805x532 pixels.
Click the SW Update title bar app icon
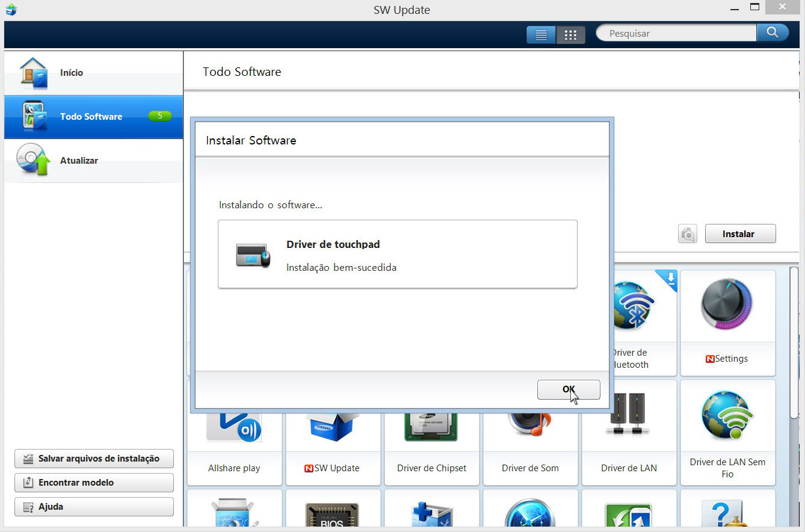(x=11, y=9)
